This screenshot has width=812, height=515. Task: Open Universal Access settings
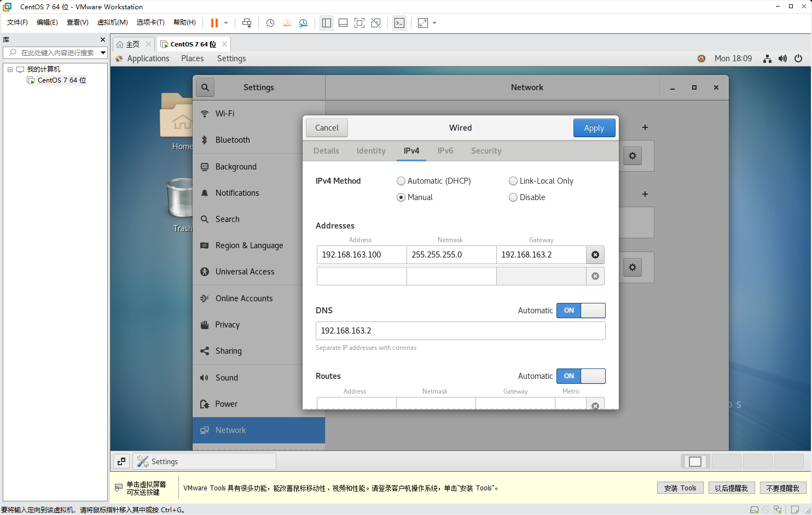[259, 272]
